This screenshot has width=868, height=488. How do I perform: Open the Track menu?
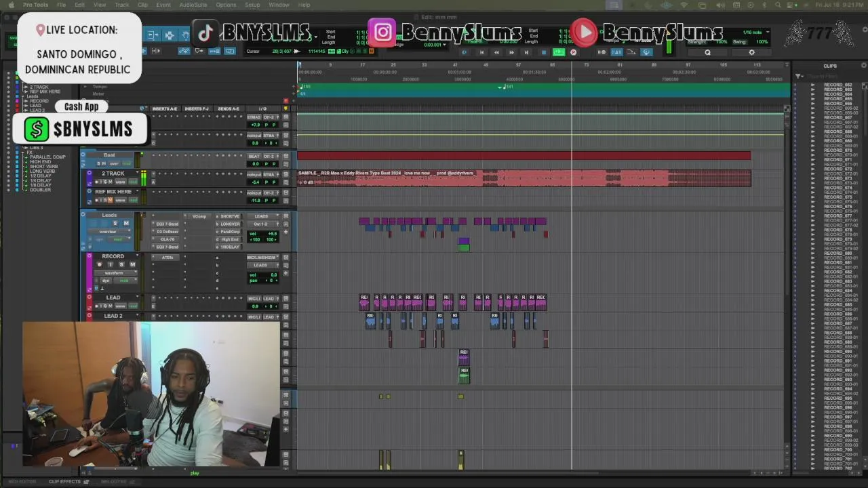[121, 5]
